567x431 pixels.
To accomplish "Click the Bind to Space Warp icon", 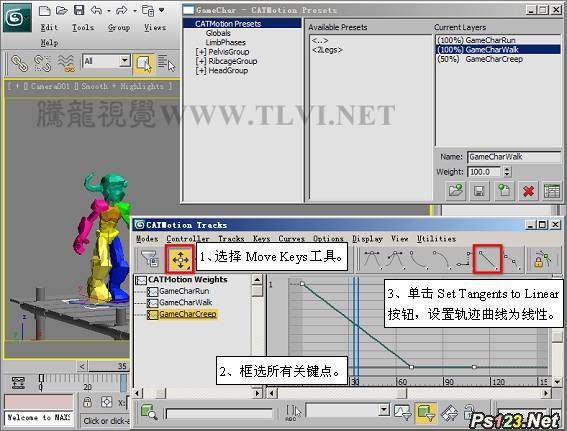I will click(66, 63).
